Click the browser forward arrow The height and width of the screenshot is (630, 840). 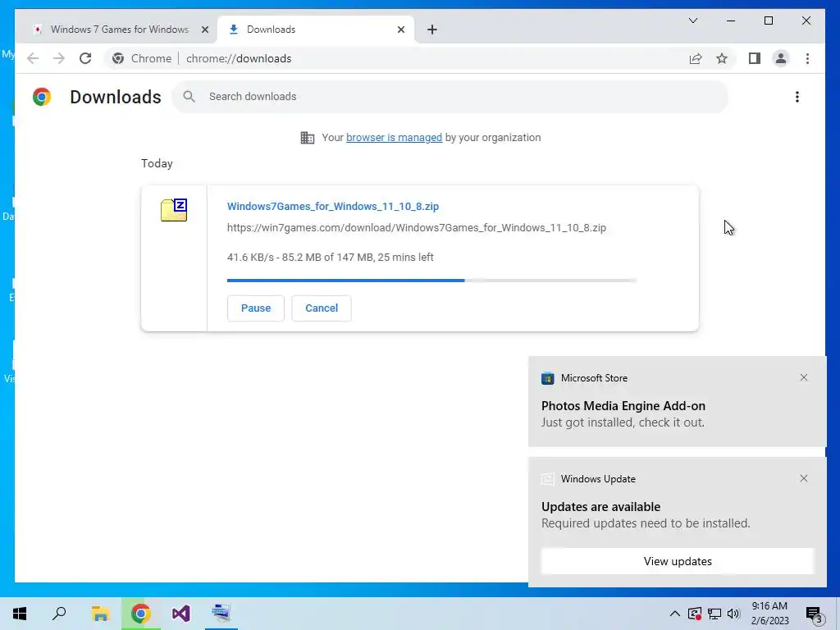coord(59,58)
